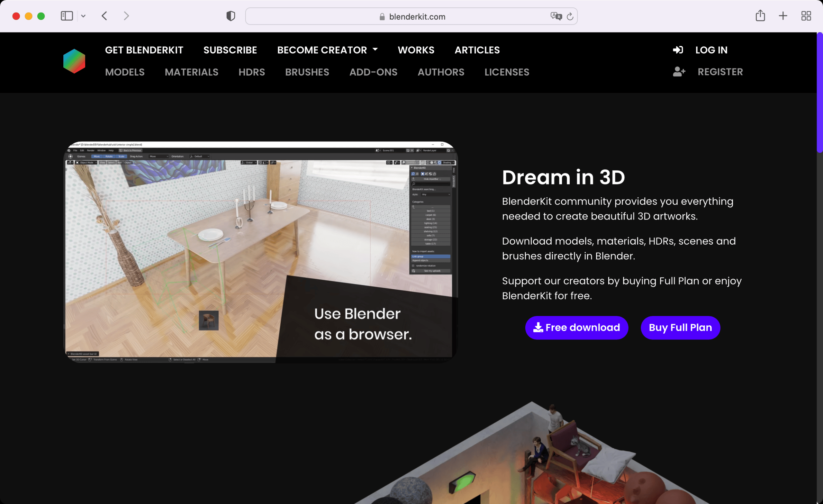View the LICENSES page
This screenshot has width=823, height=504.
coord(507,72)
